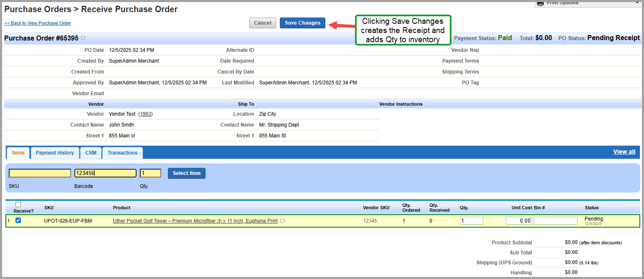644x279 pixels.
Task: Click the Barcode field containing 123456
Action: pos(105,173)
